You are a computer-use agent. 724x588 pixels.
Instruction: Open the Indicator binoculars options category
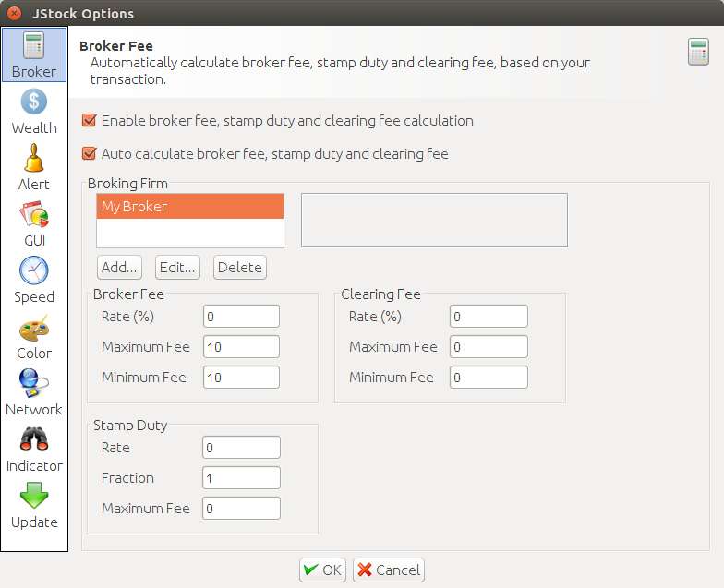pos(34,449)
